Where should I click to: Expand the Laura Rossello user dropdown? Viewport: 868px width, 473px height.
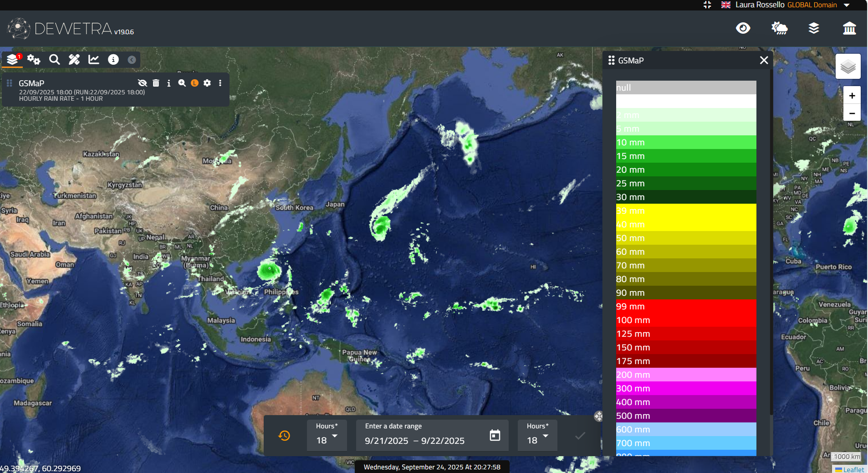coord(847,5)
